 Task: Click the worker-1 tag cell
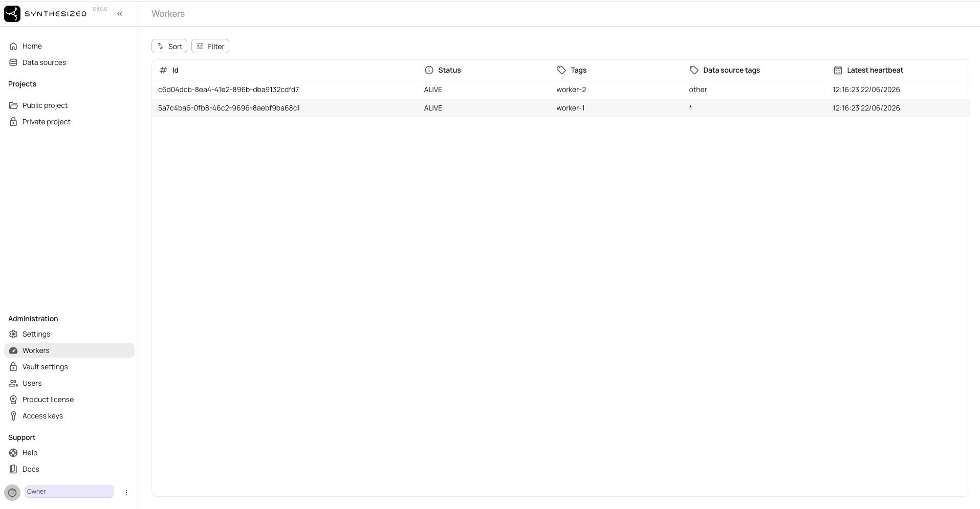tap(571, 108)
